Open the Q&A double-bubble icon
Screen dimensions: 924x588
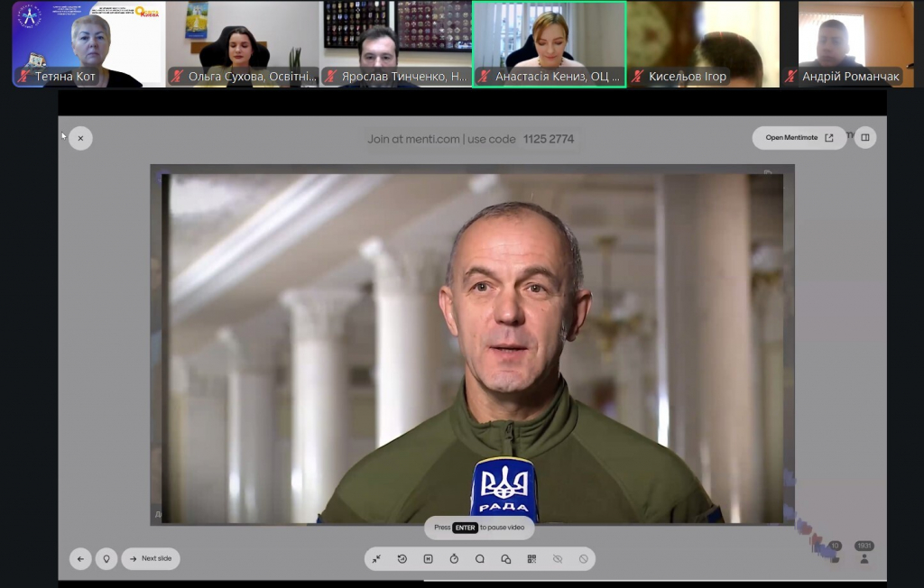click(x=505, y=559)
